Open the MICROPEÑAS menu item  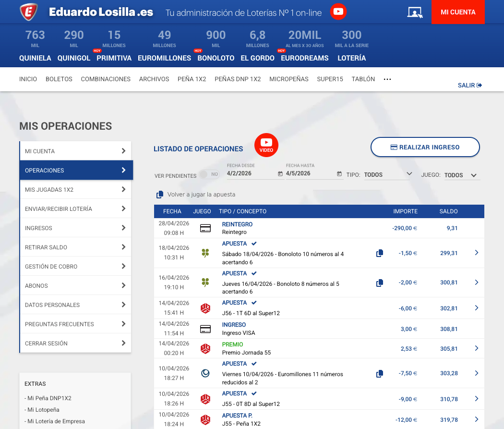(289, 79)
